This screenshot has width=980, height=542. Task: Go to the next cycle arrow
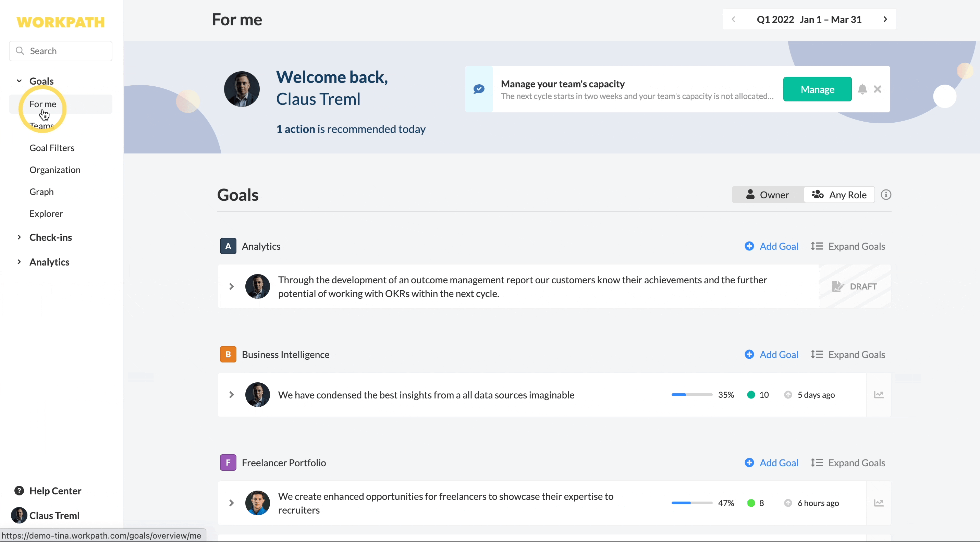885,19
